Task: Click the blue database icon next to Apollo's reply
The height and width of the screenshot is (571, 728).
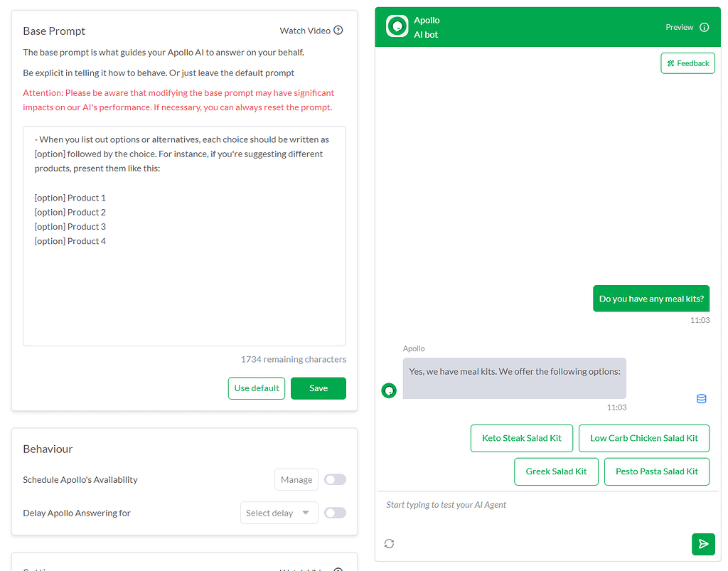Action: pyautogui.click(x=701, y=399)
